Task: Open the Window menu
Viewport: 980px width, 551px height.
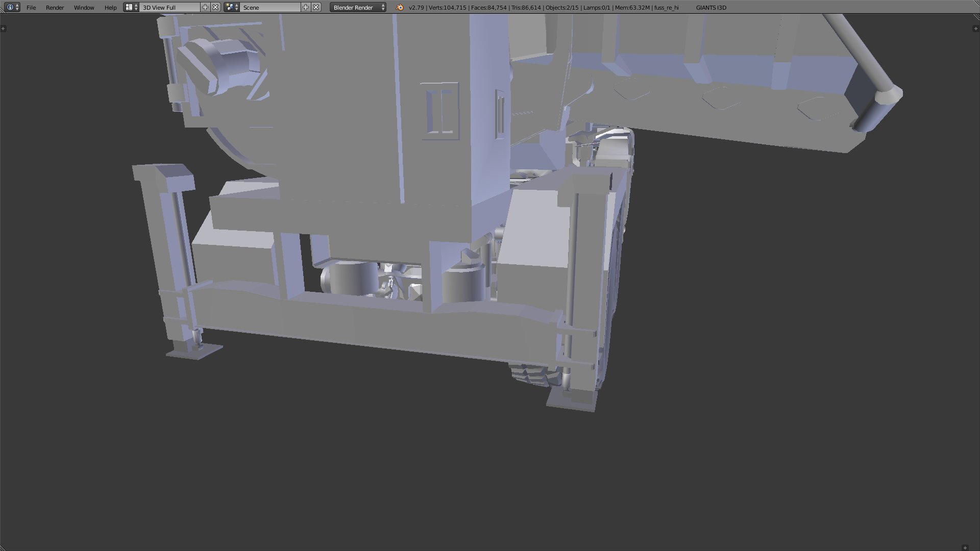Action: pyautogui.click(x=84, y=8)
